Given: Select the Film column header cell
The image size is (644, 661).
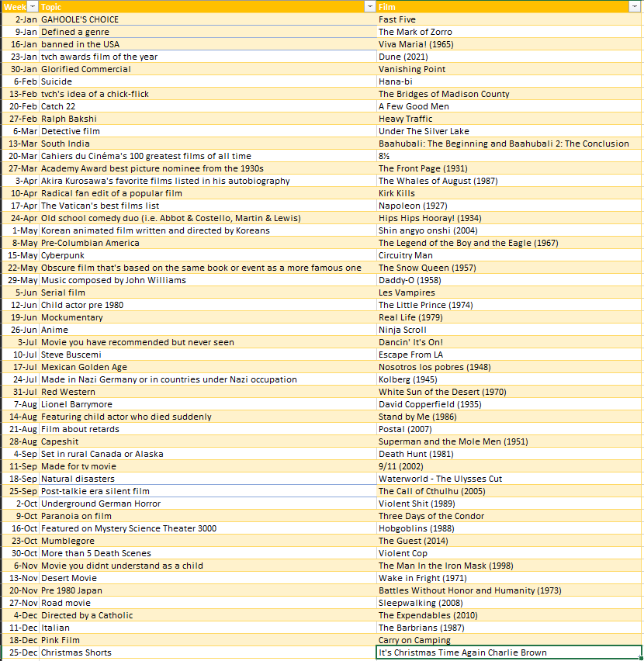Looking at the screenshot, I should pos(497,7).
